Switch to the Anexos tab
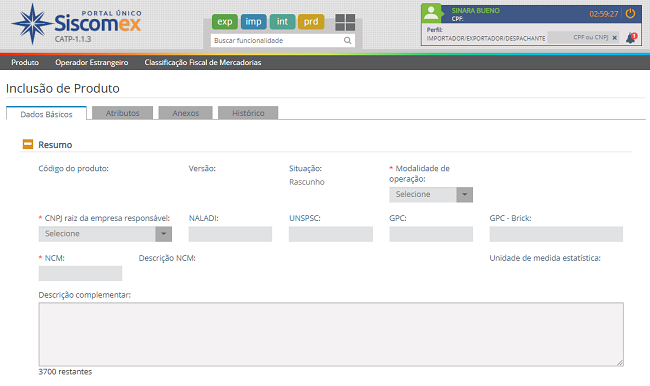The height and width of the screenshot is (386, 650). click(x=186, y=113)
